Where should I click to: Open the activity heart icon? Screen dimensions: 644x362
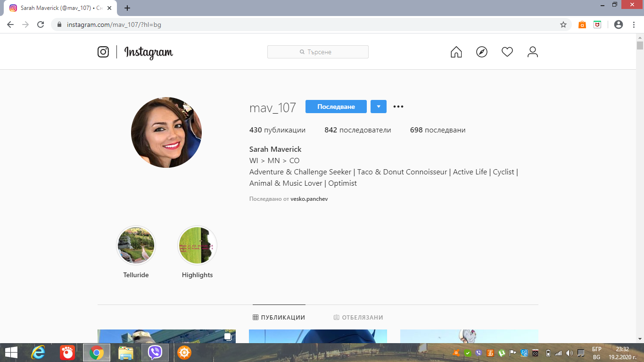click(507, 52)
